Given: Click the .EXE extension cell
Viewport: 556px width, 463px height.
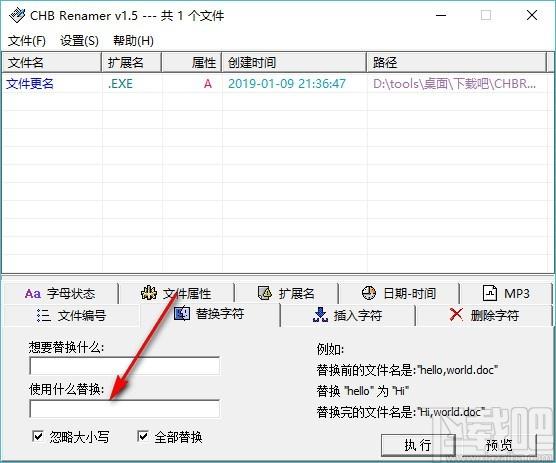Looking at the screenshot, I should (121, 84).
